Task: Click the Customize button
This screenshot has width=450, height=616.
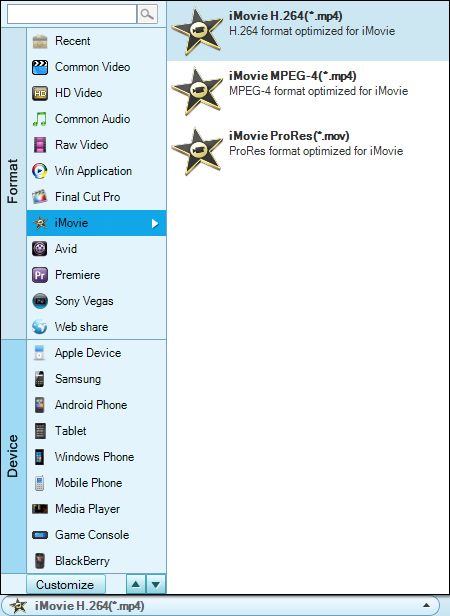Action: point(66,584)
